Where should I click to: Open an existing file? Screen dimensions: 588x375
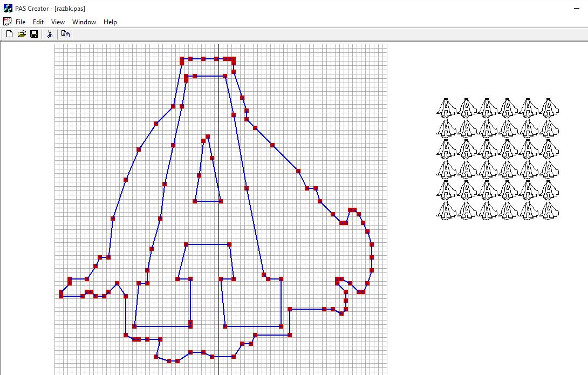pyautogui.click(x=21, y=33)
